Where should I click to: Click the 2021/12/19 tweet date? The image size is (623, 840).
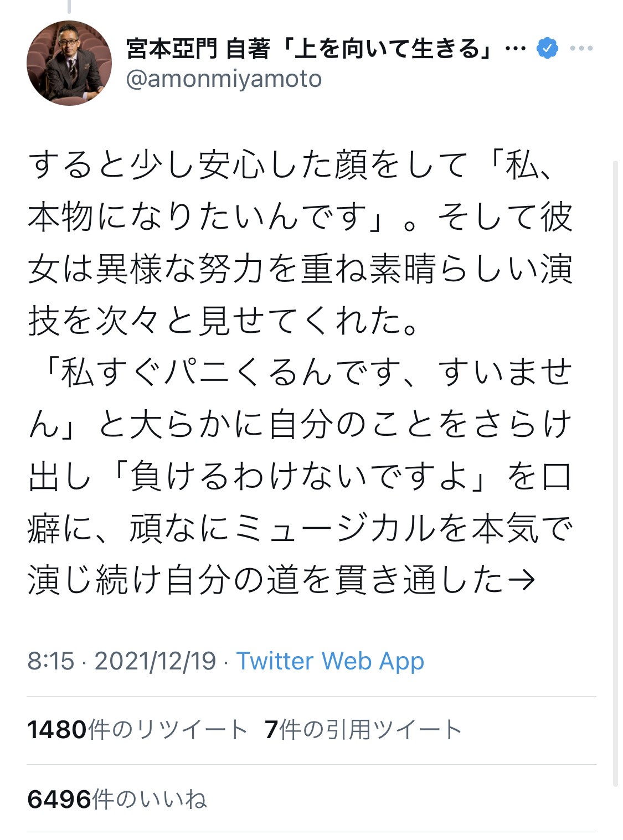(155, 661)
